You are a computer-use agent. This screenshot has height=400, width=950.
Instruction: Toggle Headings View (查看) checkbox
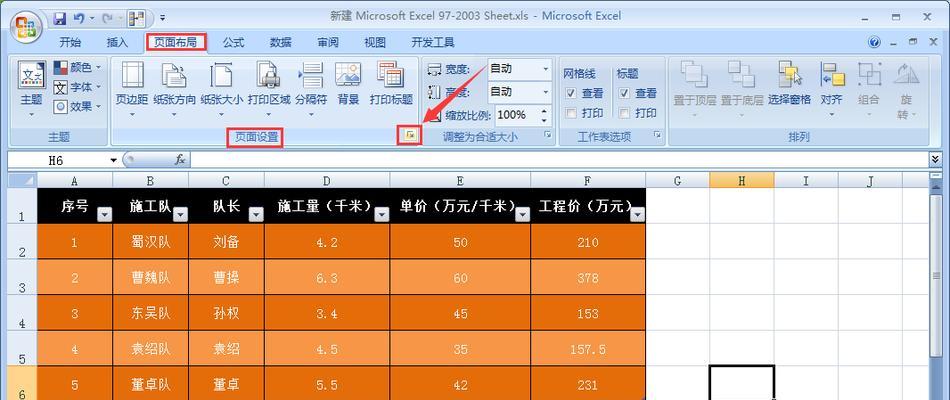[x=624, y=93]
